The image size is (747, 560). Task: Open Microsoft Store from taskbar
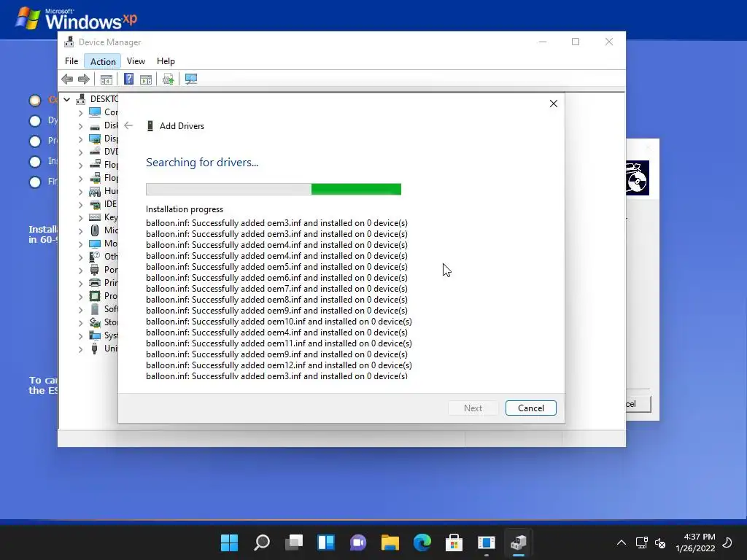454,542
